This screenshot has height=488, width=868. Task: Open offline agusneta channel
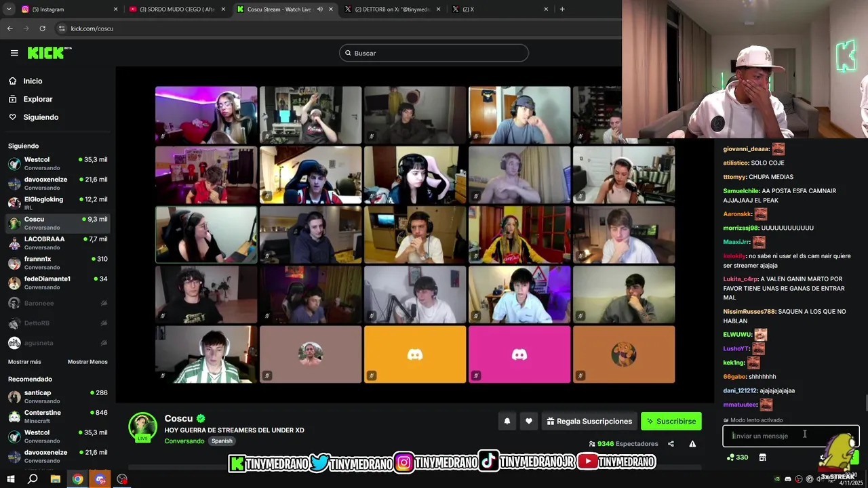pyautogui.click(x=58, y=343)
